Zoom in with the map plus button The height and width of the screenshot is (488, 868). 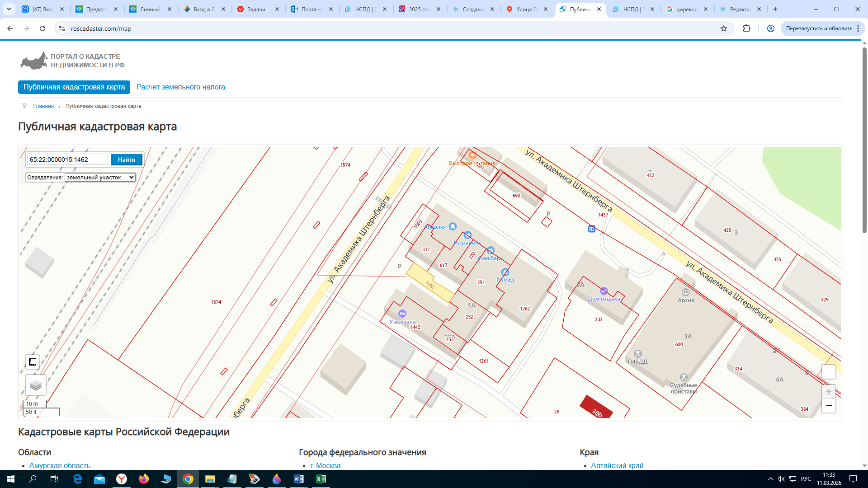tap(829, 392)
